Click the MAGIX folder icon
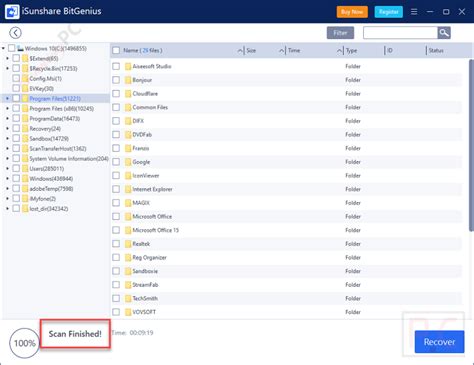This screenshot has height=365, width=474. (128, 203)
